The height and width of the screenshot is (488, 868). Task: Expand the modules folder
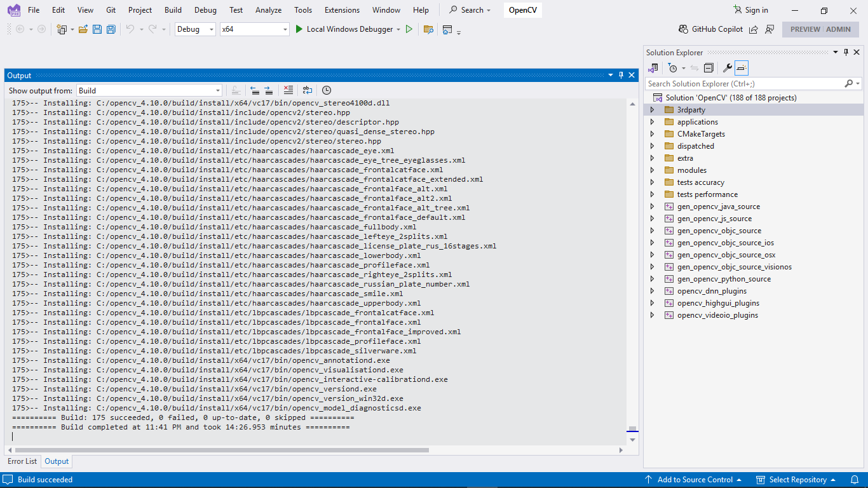click(x=652, y=170)
